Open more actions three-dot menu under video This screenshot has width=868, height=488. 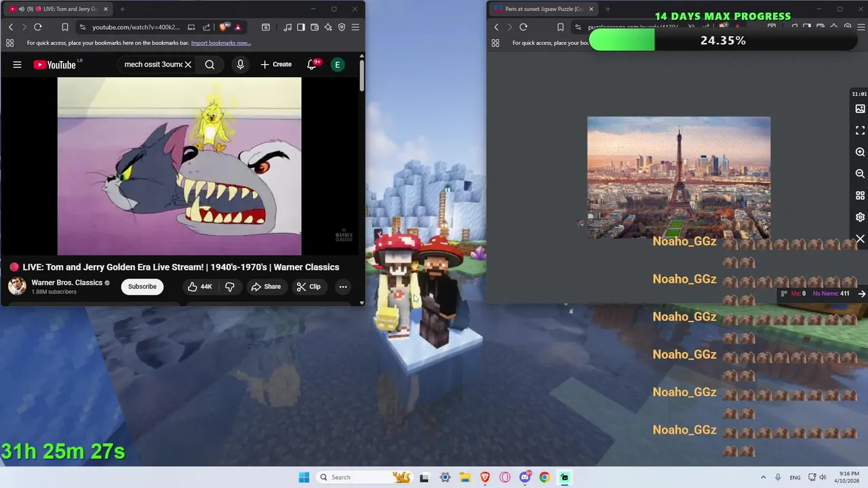[x=343, y=286]
